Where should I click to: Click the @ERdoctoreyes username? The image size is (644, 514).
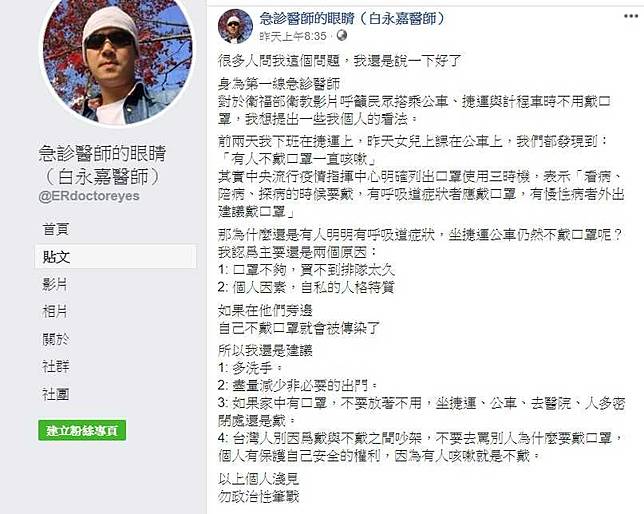pos(89,196)
